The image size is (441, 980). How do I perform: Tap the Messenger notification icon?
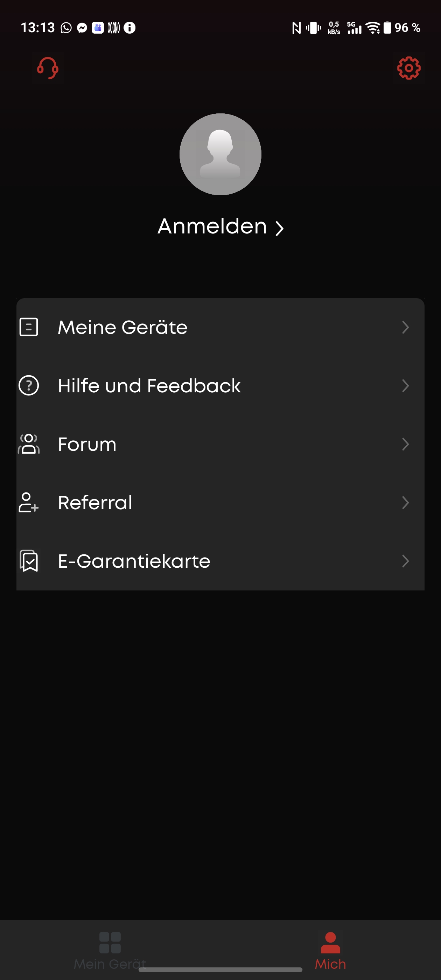(82, 28)
